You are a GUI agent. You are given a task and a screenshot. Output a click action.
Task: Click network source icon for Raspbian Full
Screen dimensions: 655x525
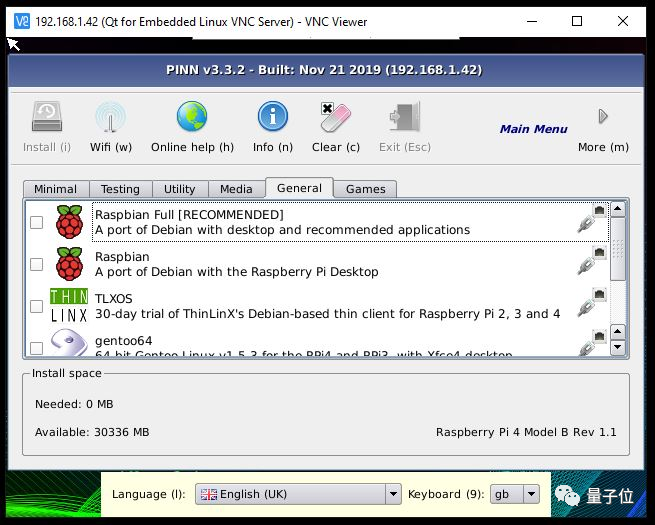coord(592,219)
